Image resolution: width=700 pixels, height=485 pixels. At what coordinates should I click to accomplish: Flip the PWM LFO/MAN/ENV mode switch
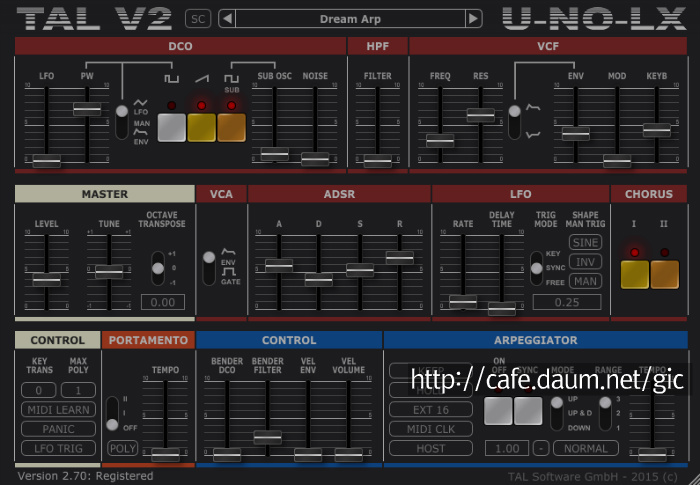tap(122, 122)
